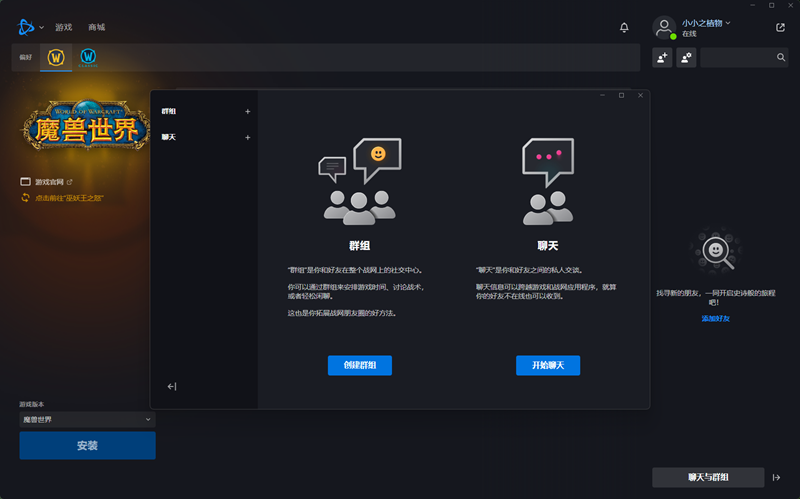Open the 游戏 menu
This screenshot has width=800, height=499.
pyautogui.click(x=64, y=28)
